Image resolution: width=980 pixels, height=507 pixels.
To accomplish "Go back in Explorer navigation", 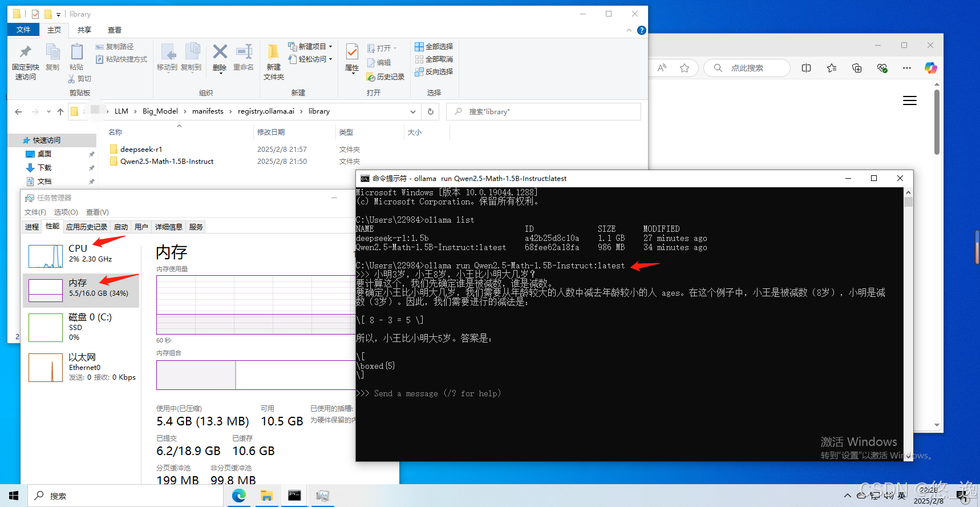I will pos(18,112).
